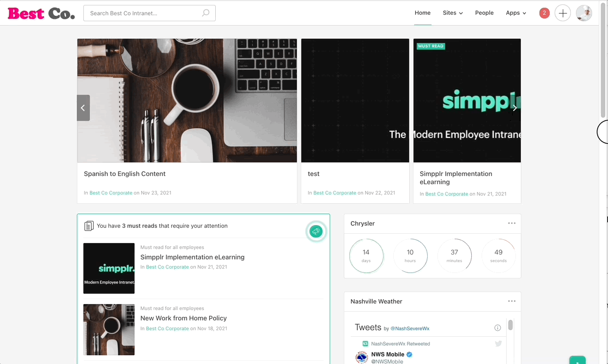Open Spanish to English Content article
The image size is (608, 364).
(x=124, y=174)
